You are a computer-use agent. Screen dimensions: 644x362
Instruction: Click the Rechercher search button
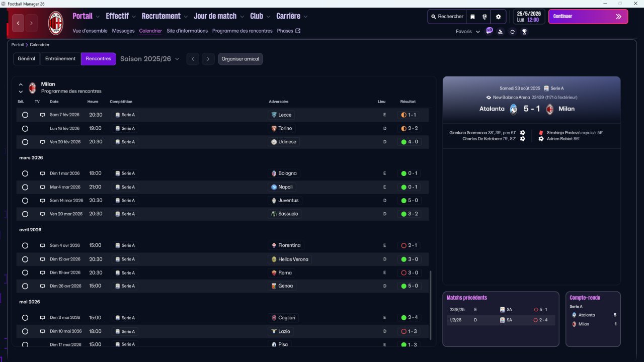[447, 17]
